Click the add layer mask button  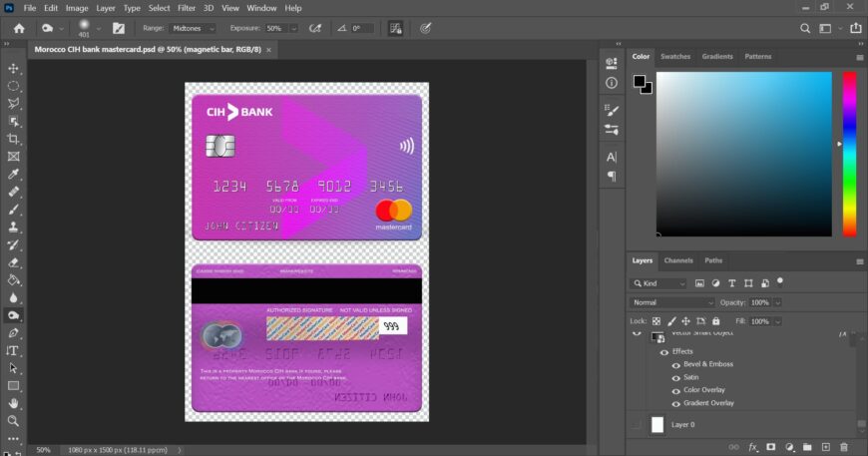[x=770, y=447]
